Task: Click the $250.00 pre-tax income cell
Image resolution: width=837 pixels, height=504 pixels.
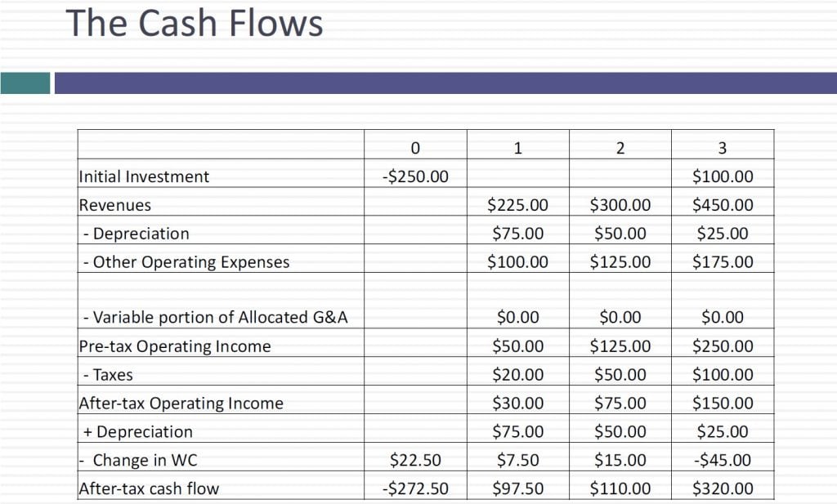Action: click(723, 346)
